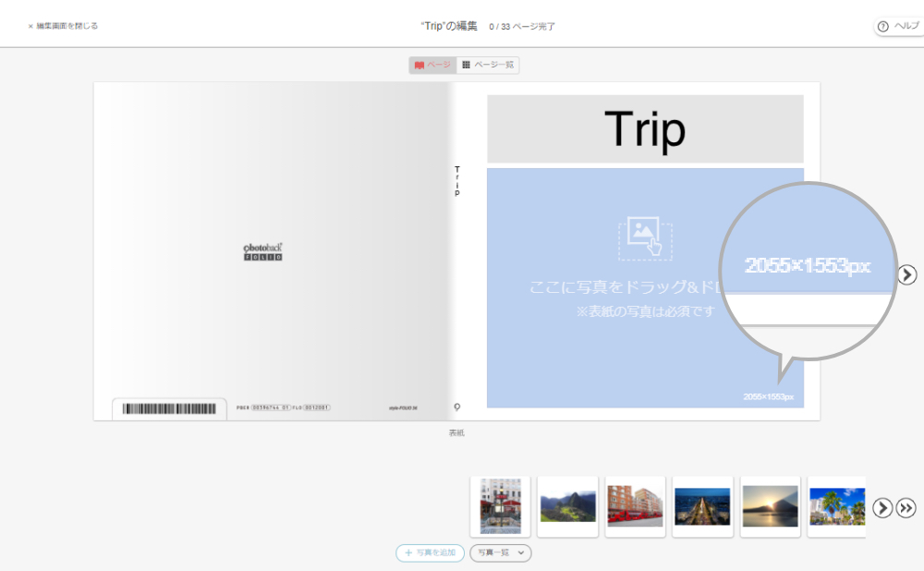
Task: Switch to ページ single page view
Action: (x=433, y=66)
